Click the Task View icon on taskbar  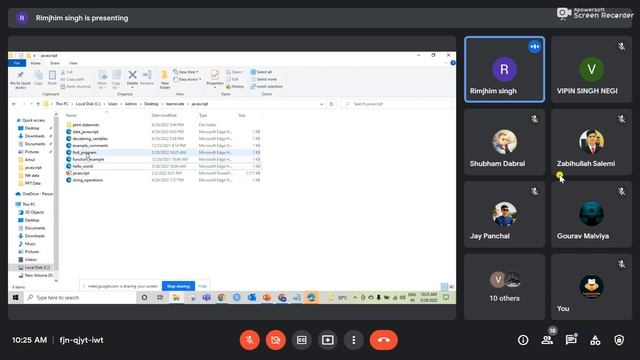pyautogui.click(x=160, y=298)
